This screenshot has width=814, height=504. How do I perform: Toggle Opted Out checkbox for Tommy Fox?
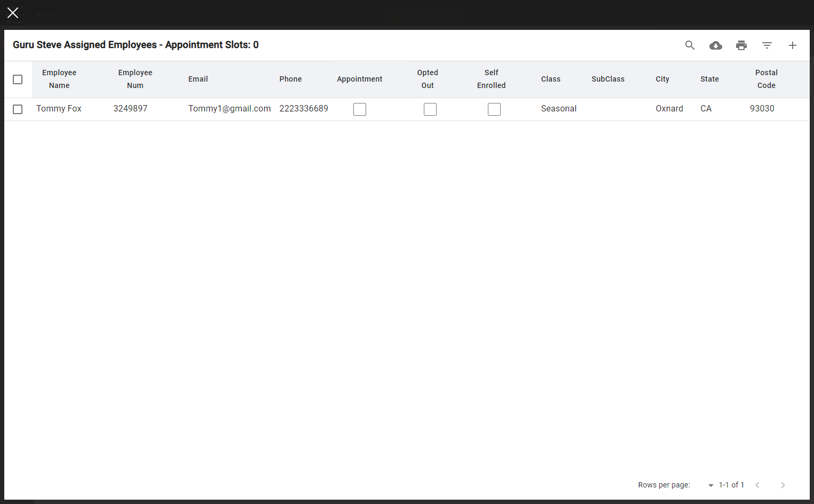[x=430, y=109]
